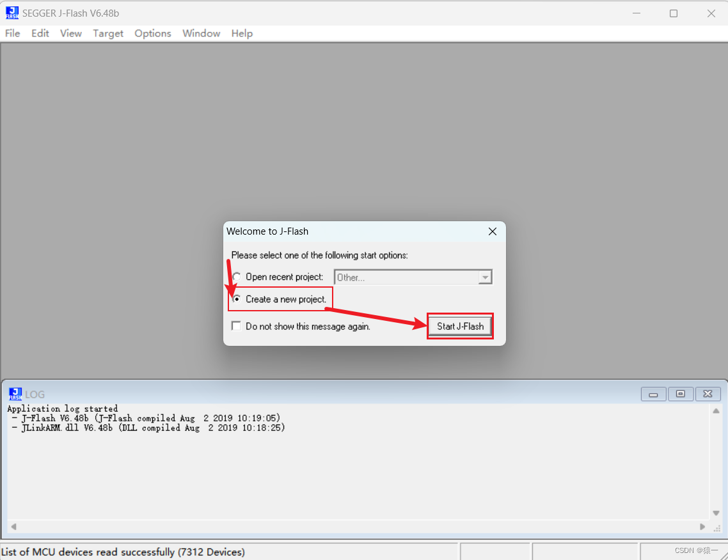
Task: Click the LOG window J-Flash icon
Action: pyautogui.click(x=15, y=394)
